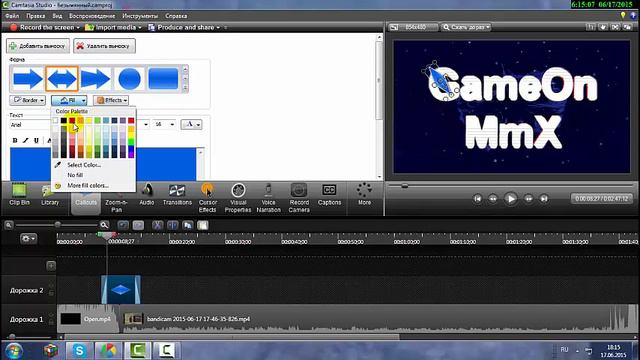This screenshot has width=640, height=360.
Task: Open the Effects dropdown
Action: tap(111, 100)
